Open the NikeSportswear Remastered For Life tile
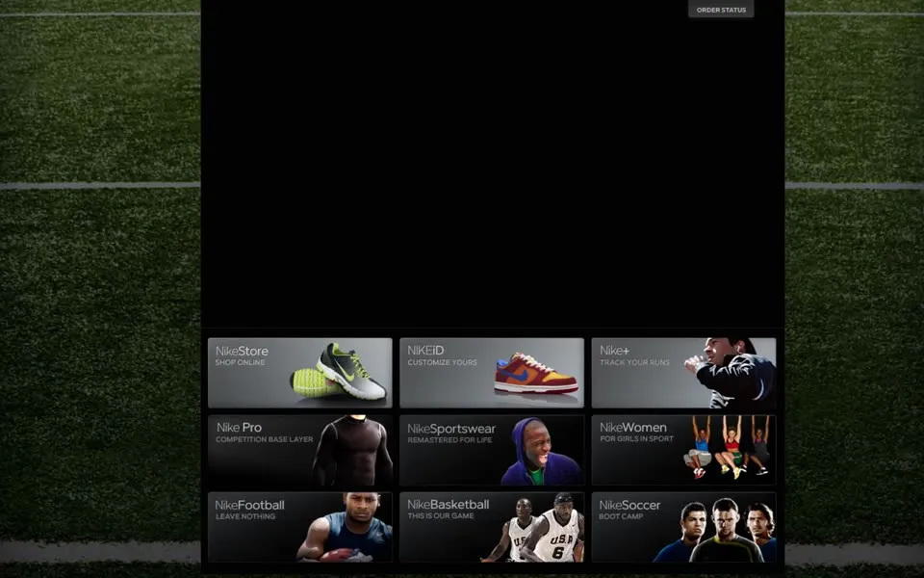The image size is (924, 578). 492,450
